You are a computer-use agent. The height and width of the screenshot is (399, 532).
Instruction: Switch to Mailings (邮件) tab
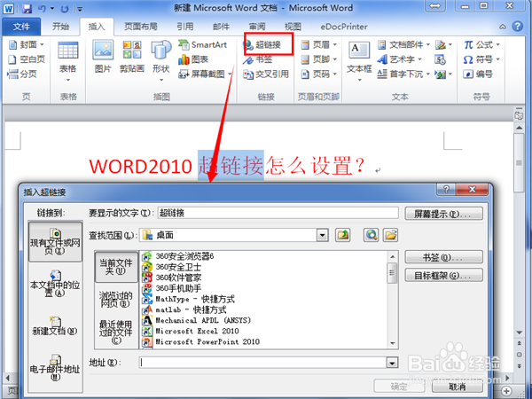click(x=221, y=27)
